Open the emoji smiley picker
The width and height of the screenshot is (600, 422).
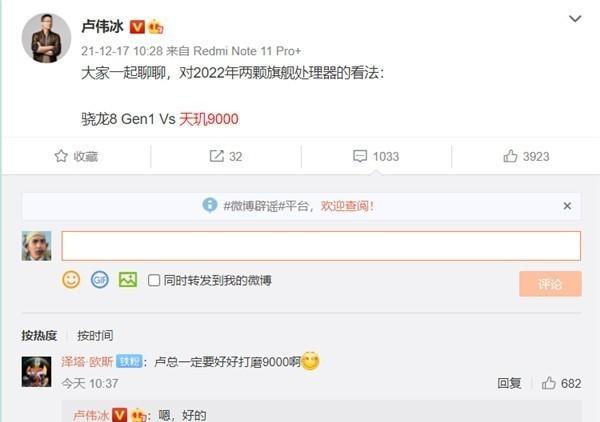coord(71,280)
